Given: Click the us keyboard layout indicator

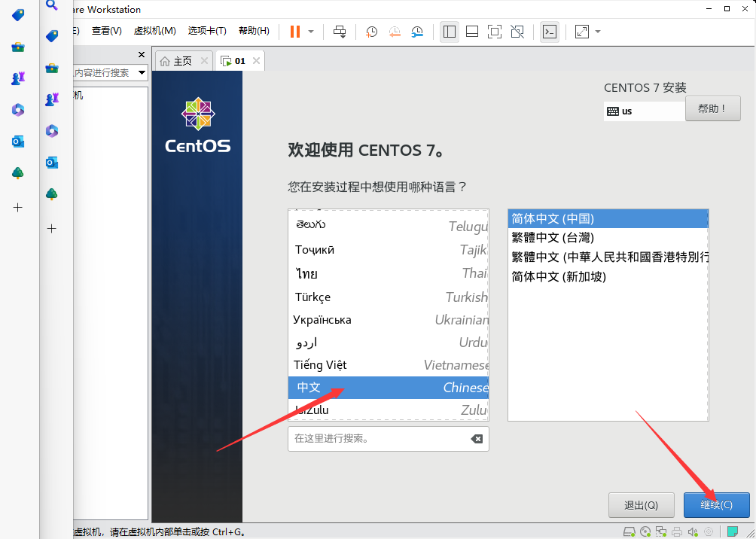Looking at the screenshot, I should pos(644,111).
